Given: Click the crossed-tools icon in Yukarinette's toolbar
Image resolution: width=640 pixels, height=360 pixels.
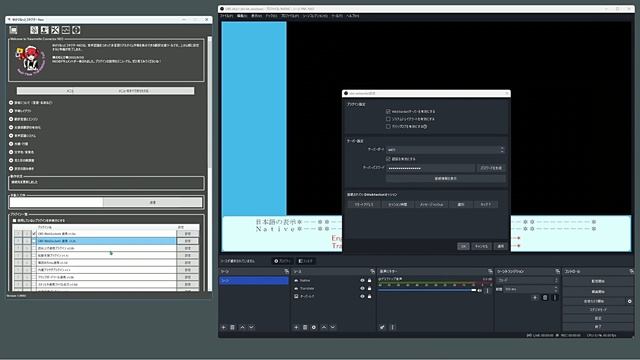Looking at the screenshot, I should (55, 30).
